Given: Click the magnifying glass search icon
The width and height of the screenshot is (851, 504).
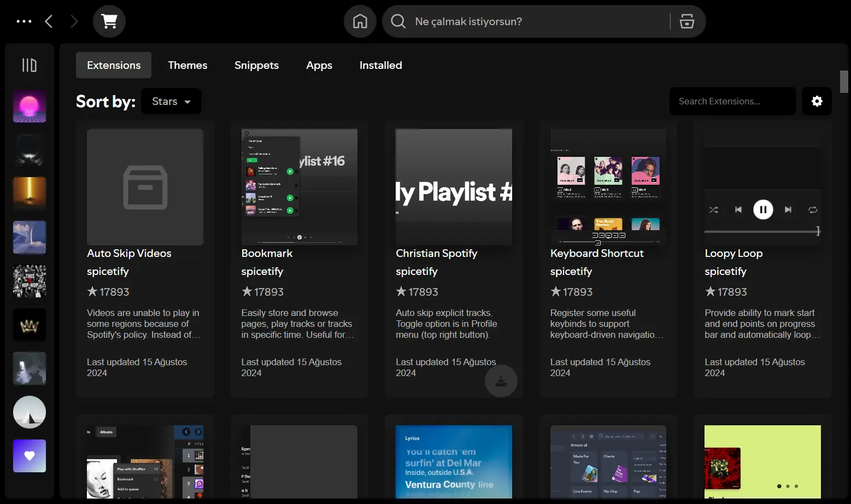Looking at the screenshot, I should [398, 21].
